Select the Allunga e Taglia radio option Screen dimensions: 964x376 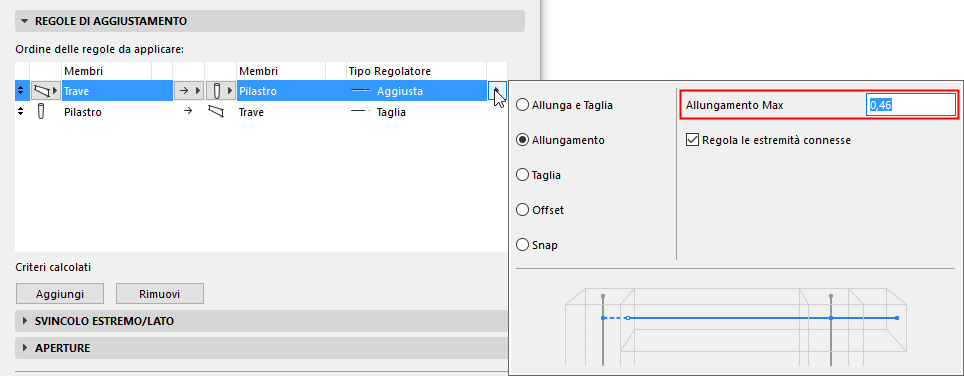pyautogui.click(x=523, y=105)
